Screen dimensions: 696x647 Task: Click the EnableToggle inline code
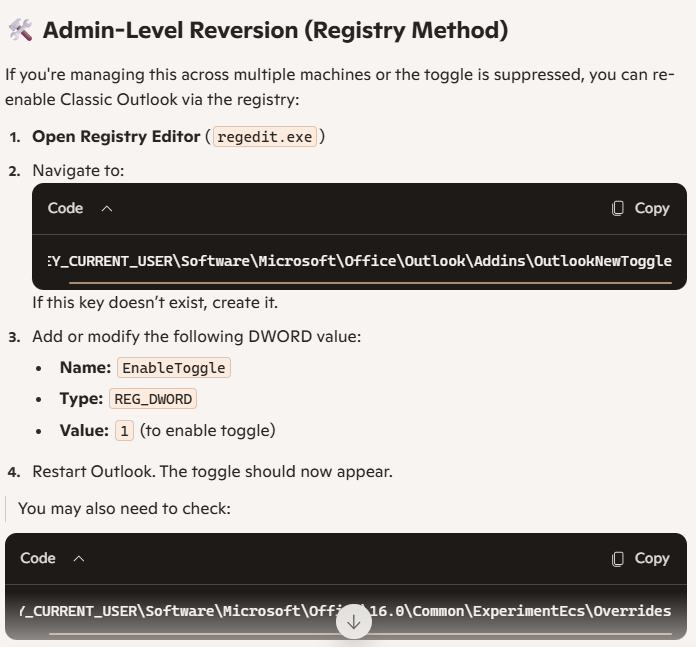(x=174, y=368)
